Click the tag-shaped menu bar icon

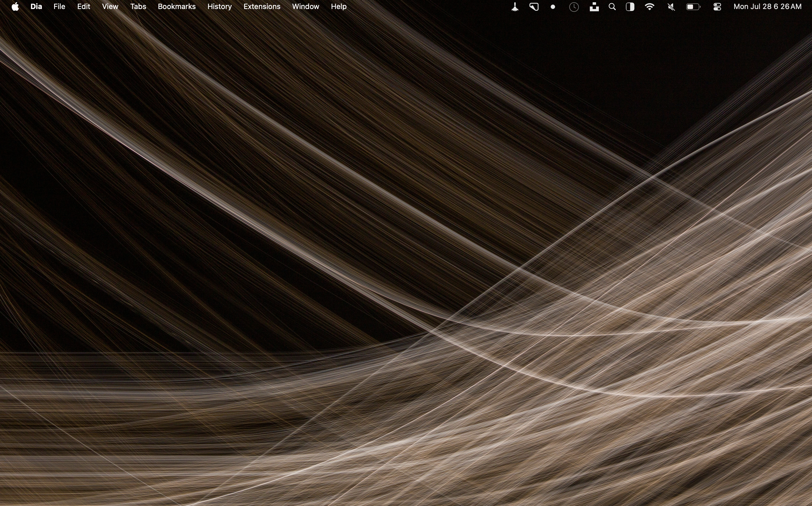(x=534, y=7)
